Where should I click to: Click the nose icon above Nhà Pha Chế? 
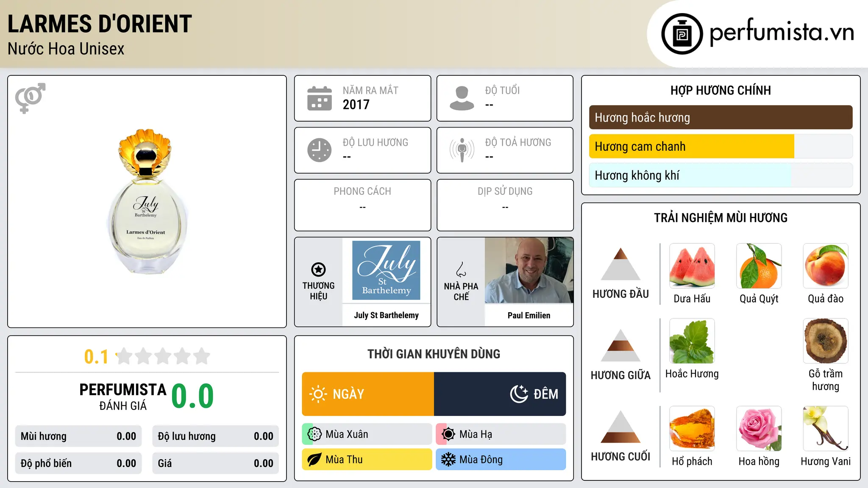click(461, 269)
